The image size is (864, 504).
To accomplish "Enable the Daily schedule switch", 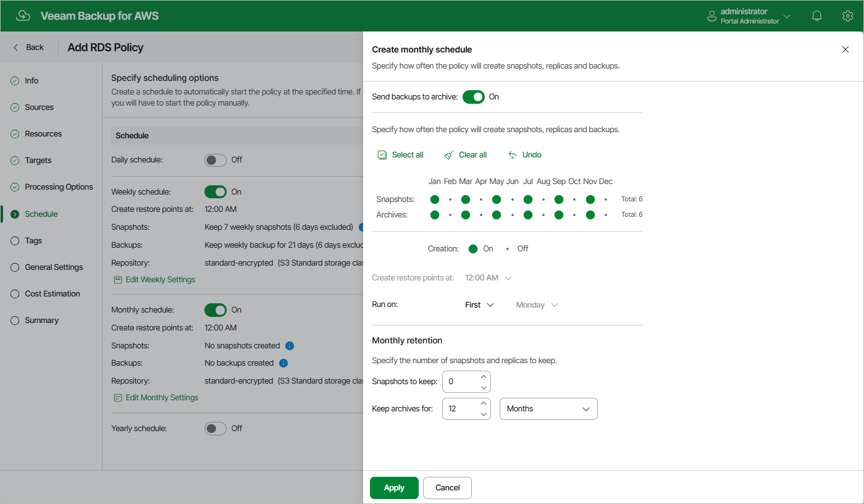I will pos(216,160).
